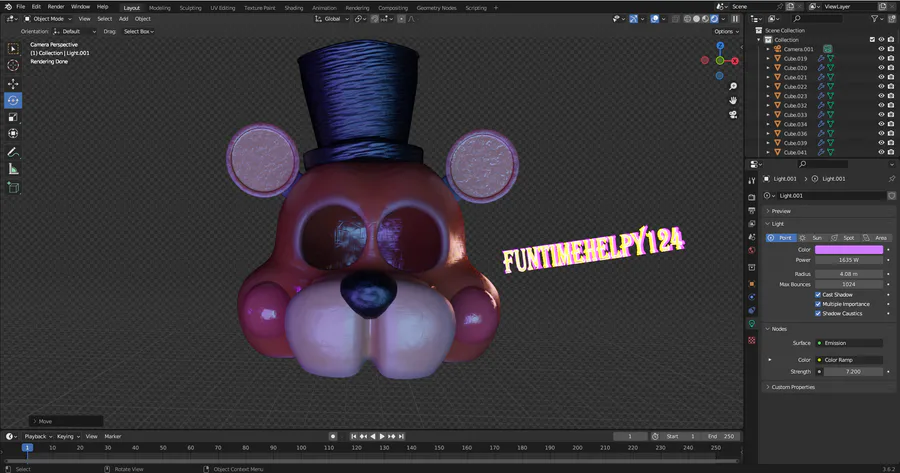
Task: Switch to the Modeling workspace tab
Action: 160,8
